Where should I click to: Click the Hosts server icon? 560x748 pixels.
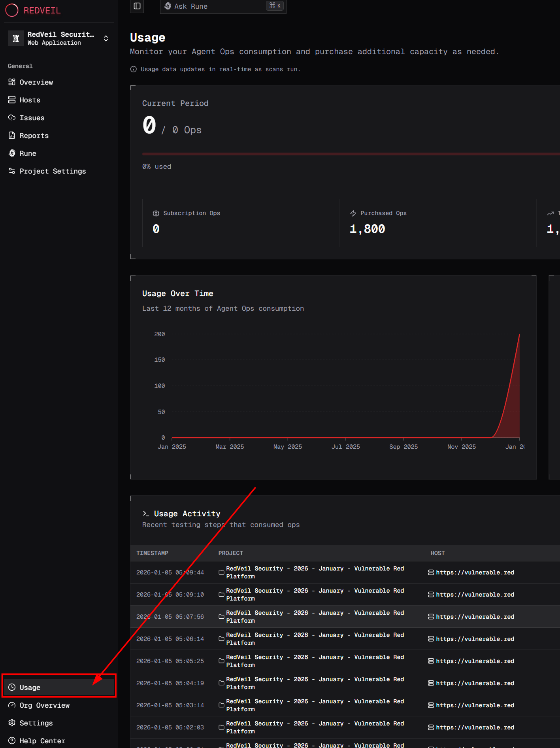pos(12,100)
